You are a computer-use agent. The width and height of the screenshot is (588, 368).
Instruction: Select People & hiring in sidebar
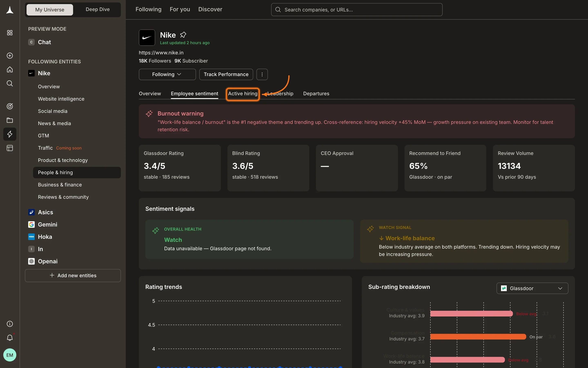pos(77,172)
